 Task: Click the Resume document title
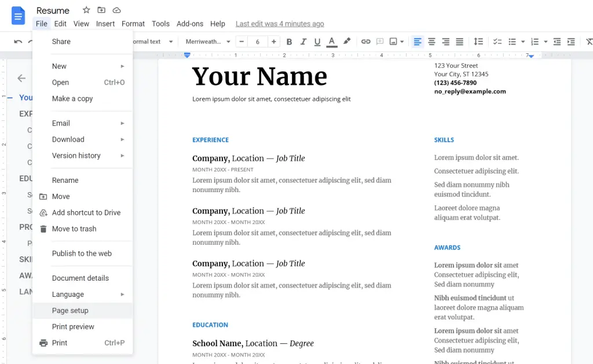[x=53, y=10]
